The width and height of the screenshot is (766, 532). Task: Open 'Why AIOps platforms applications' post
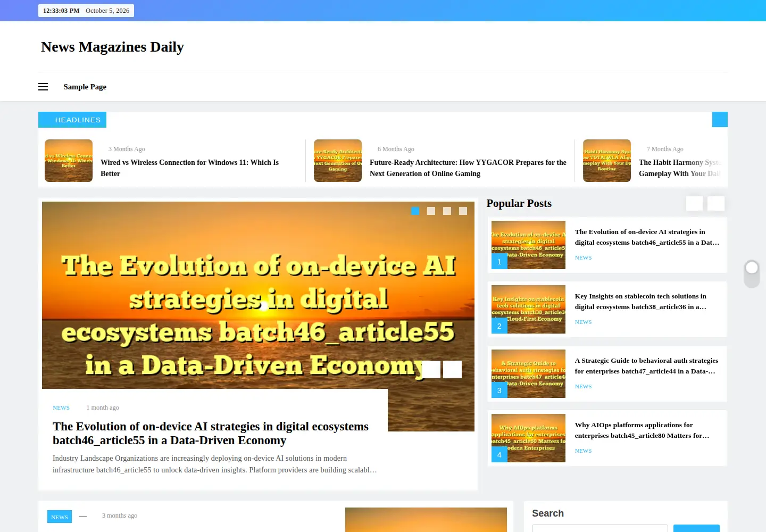point(642,430)
